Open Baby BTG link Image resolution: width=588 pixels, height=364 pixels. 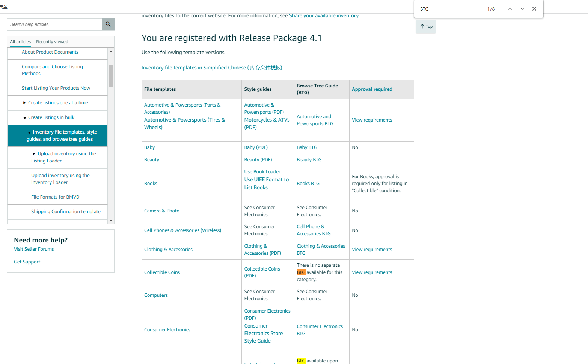[307, 147]
